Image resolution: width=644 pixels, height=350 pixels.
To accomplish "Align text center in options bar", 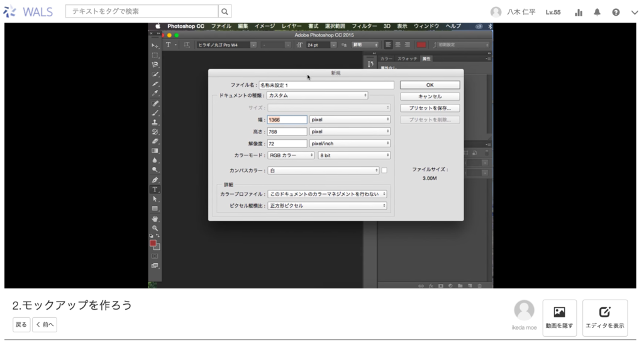I will pos(397,45).
